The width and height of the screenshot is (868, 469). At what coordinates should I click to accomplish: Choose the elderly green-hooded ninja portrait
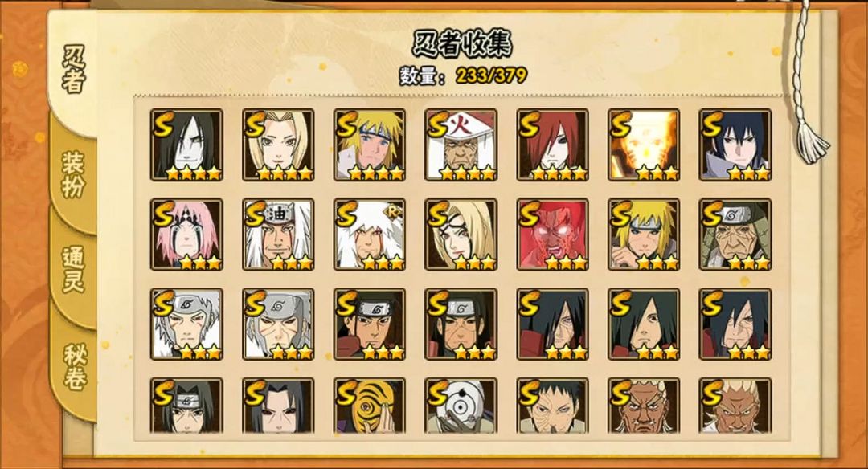pos(735,234)
